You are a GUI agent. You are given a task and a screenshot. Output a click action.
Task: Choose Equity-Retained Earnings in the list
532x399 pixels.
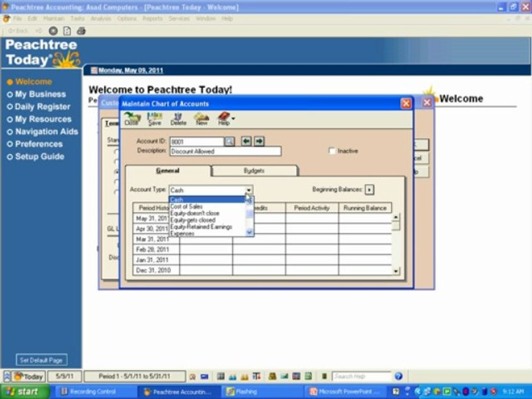pos(201,227)
